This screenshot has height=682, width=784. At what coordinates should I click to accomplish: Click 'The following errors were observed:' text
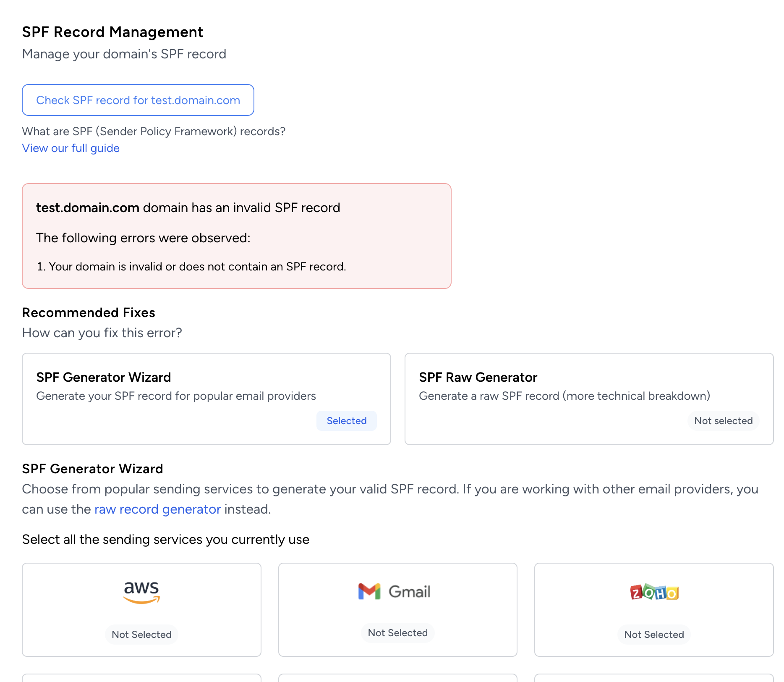point(143,238)
